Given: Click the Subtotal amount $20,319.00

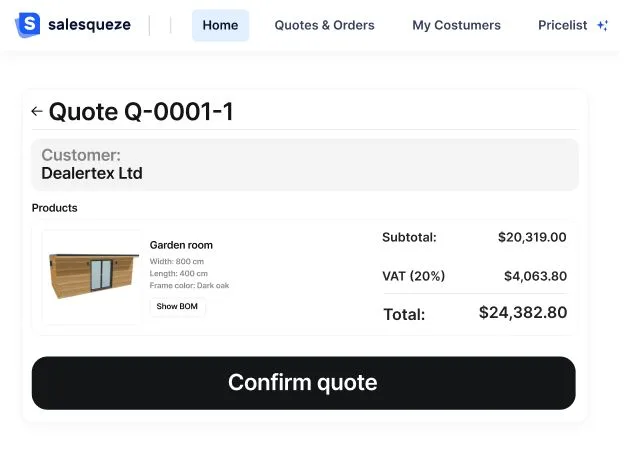Looking at the screenshot, I should pos(531,238).
